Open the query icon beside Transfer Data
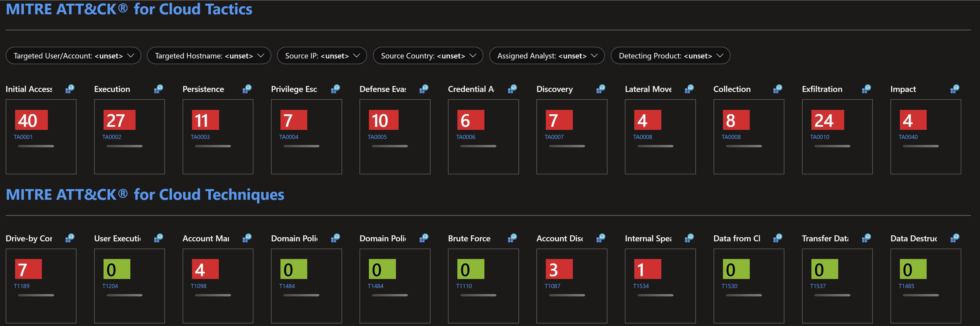This screenshot has height=326, width=980. (x=867, y=238)
